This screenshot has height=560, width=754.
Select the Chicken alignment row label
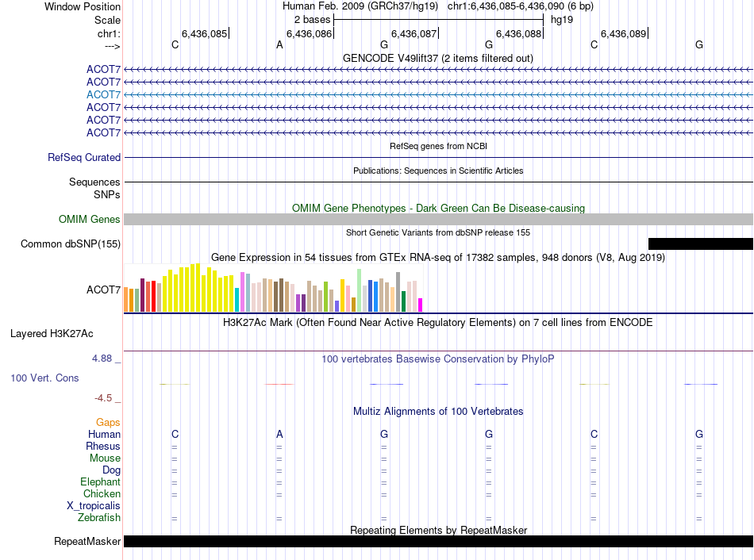(x=102, y=493)
